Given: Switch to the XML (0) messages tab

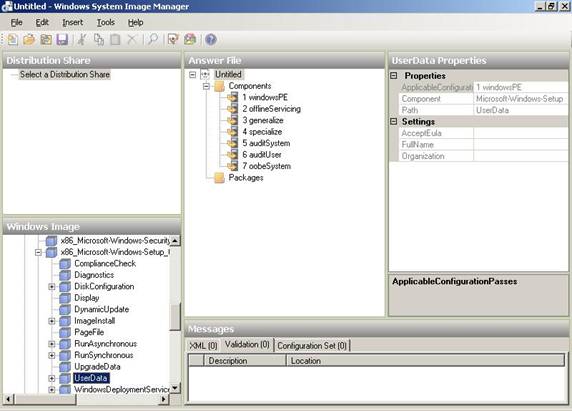Looking at the screenshot, I should (203, 345).
